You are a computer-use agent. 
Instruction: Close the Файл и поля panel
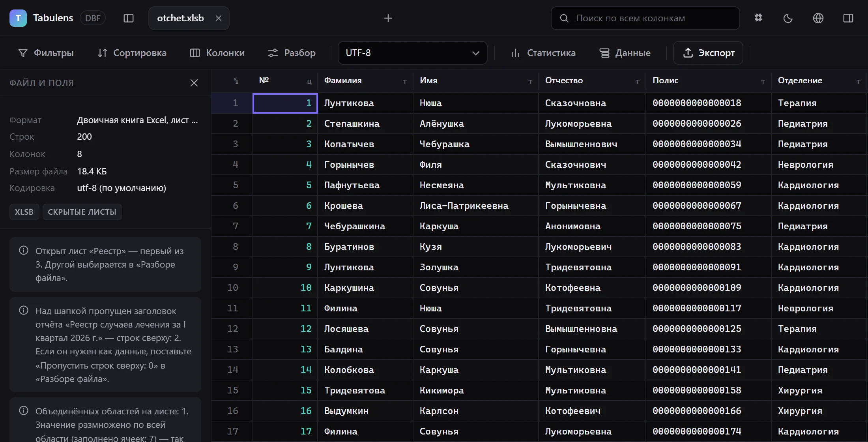pyautogui.click(x=194, y=83)
